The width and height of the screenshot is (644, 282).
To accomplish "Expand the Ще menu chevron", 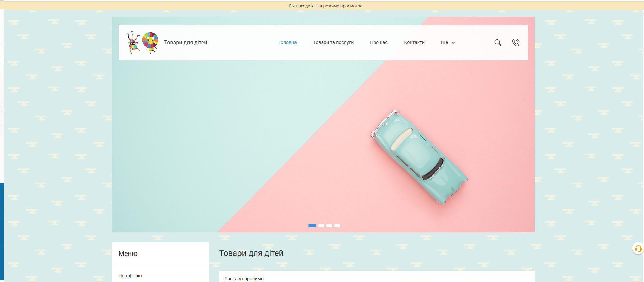I will click(x=453, y=43).
